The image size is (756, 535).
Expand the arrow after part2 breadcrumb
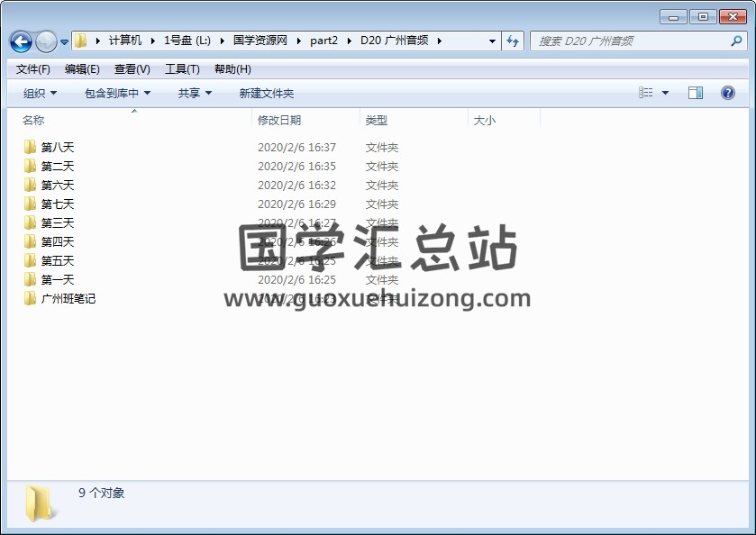click(350, 41)
